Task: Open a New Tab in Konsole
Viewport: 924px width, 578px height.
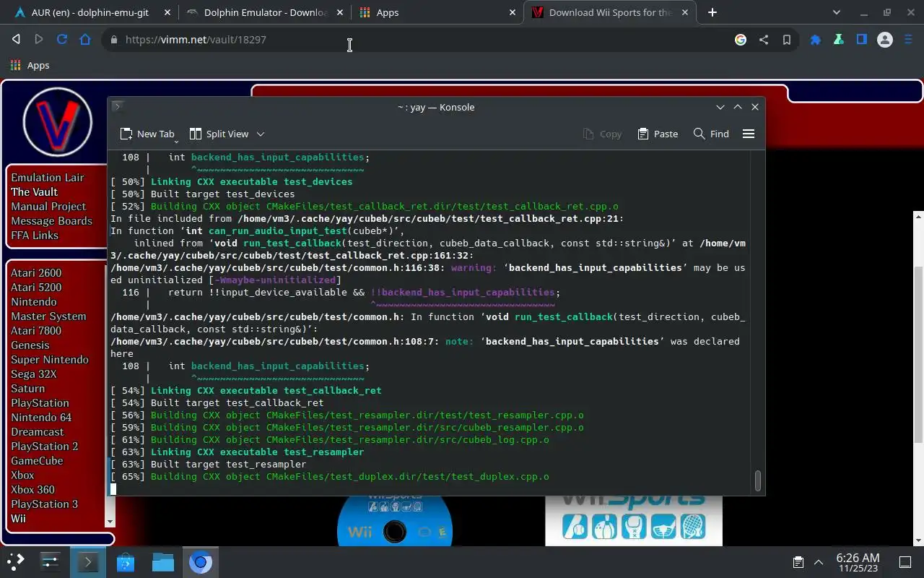Action: click(147, 134)
